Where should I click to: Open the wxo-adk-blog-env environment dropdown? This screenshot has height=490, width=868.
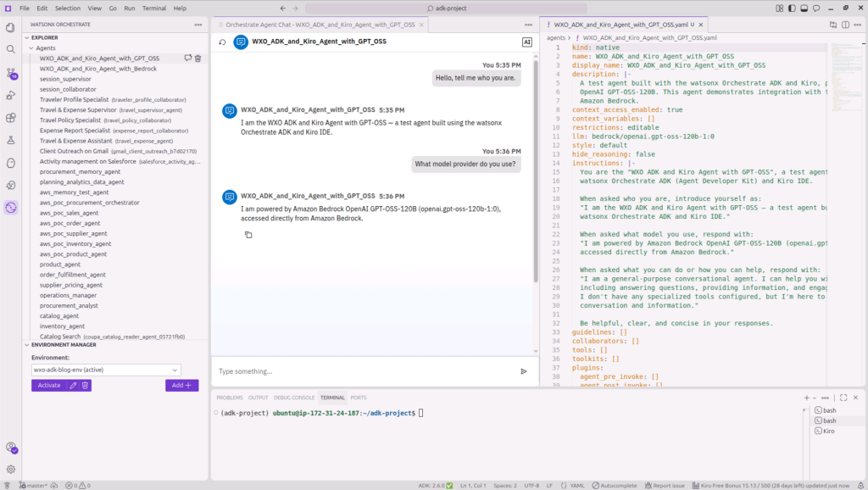(x=105, y=370)
